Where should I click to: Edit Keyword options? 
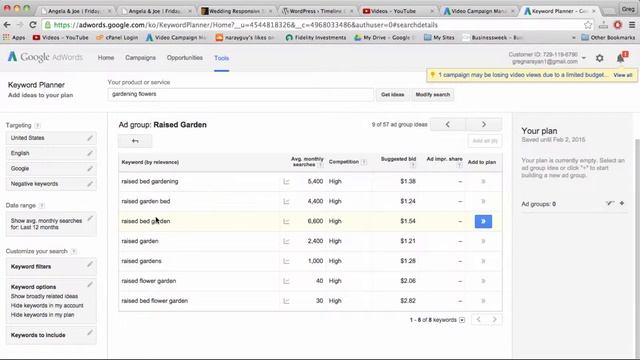point(90,284)
